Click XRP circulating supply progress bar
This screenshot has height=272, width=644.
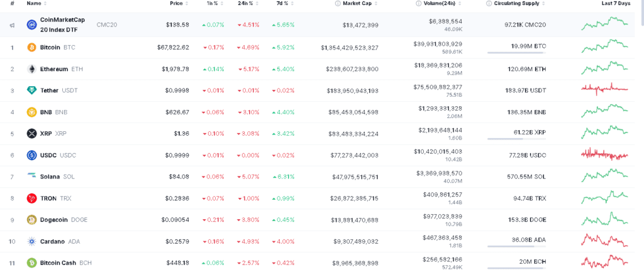(517, 139)
